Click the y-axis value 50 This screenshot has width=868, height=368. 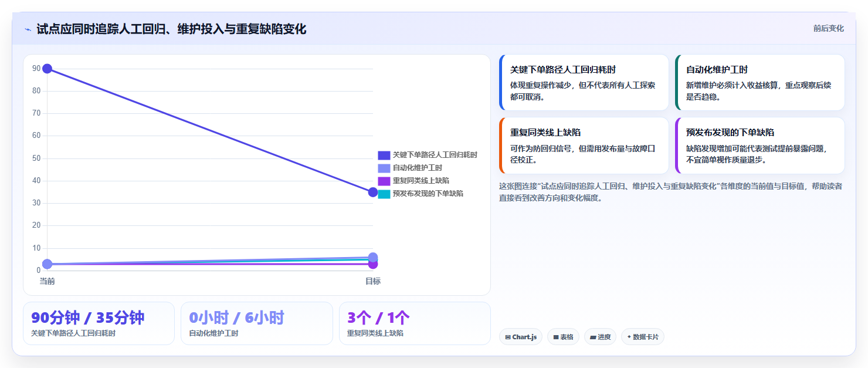click(x=36, y=158)
